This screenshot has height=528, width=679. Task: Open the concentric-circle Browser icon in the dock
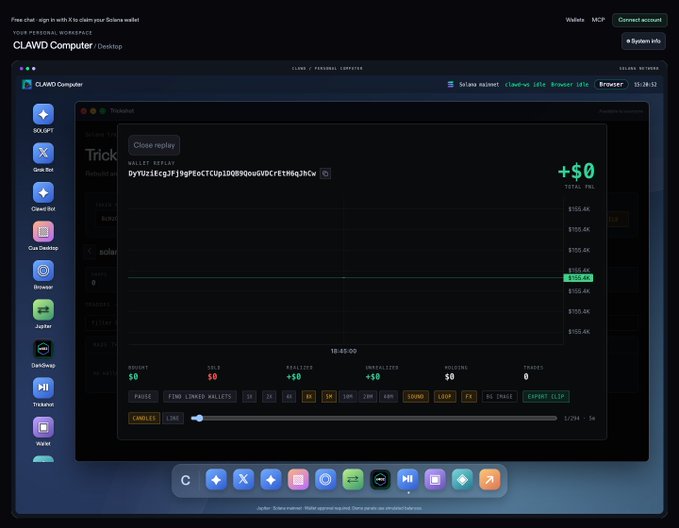(x=326, y=479)
